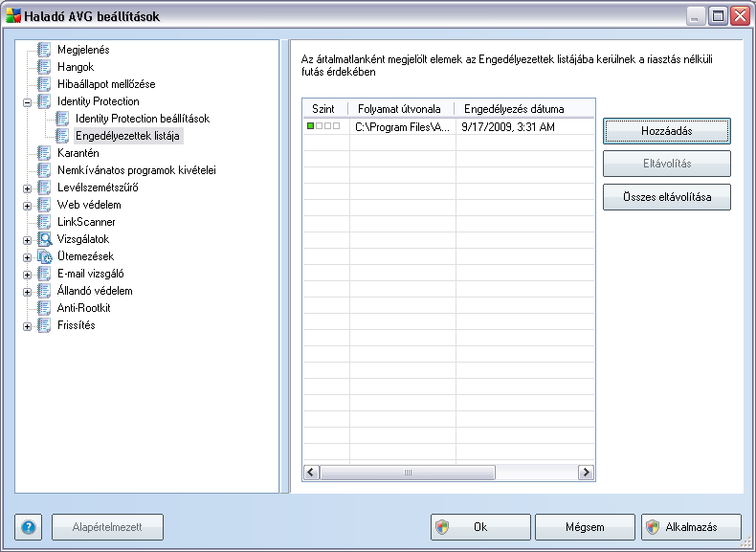Click the Web védelem label
This screenshot has width=756, height=552.
click(89, 205)
